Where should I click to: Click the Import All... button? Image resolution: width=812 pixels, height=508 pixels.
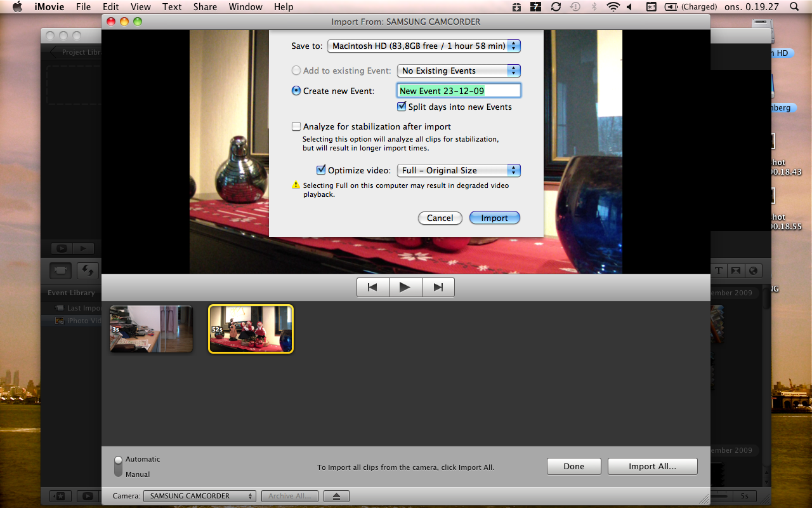653,466
